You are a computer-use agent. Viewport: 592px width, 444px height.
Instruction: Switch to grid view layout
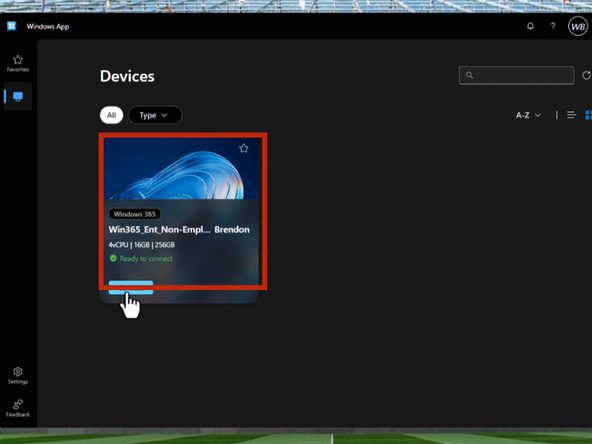click(x=588, y=115)
